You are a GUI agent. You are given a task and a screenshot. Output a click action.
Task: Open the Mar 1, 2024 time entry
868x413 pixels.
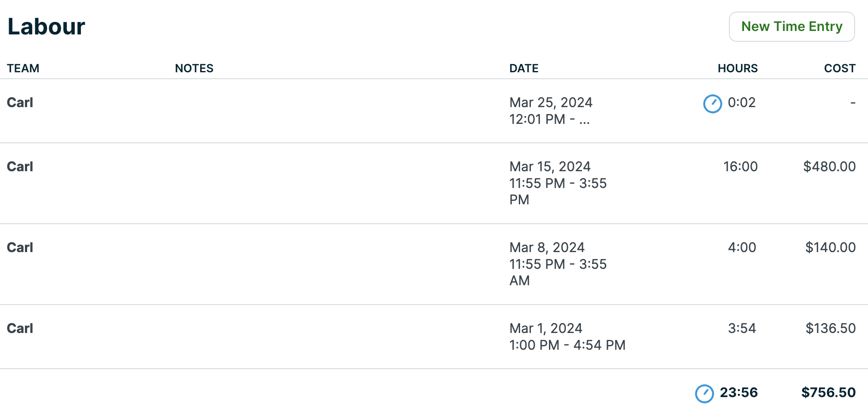click(545, 328)
